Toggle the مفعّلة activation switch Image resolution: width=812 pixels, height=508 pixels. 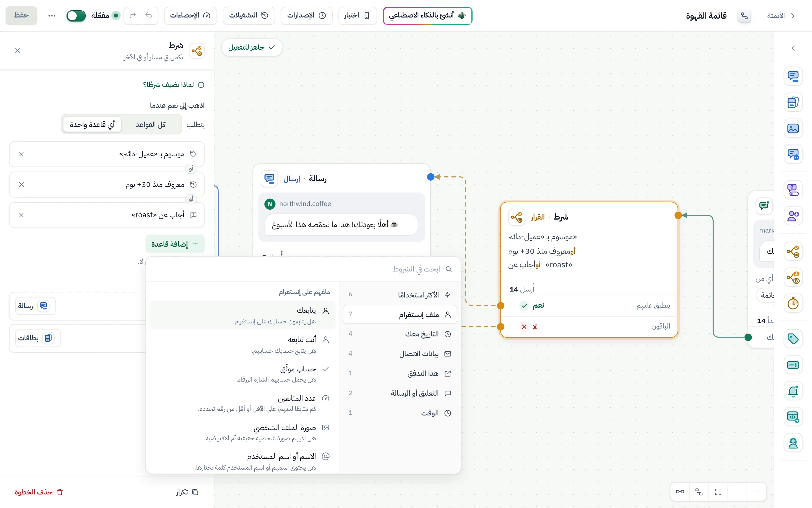pyautogui.click(x=76, y=16)
